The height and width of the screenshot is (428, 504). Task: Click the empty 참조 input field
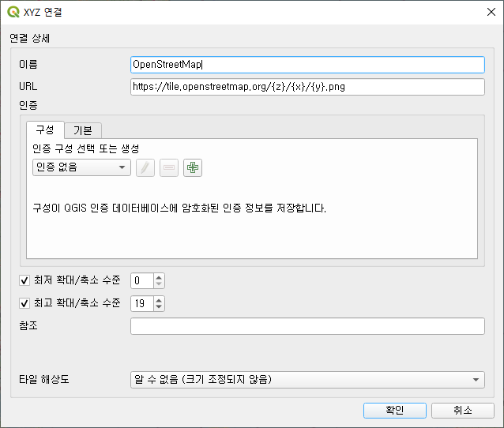pos(307,326)
